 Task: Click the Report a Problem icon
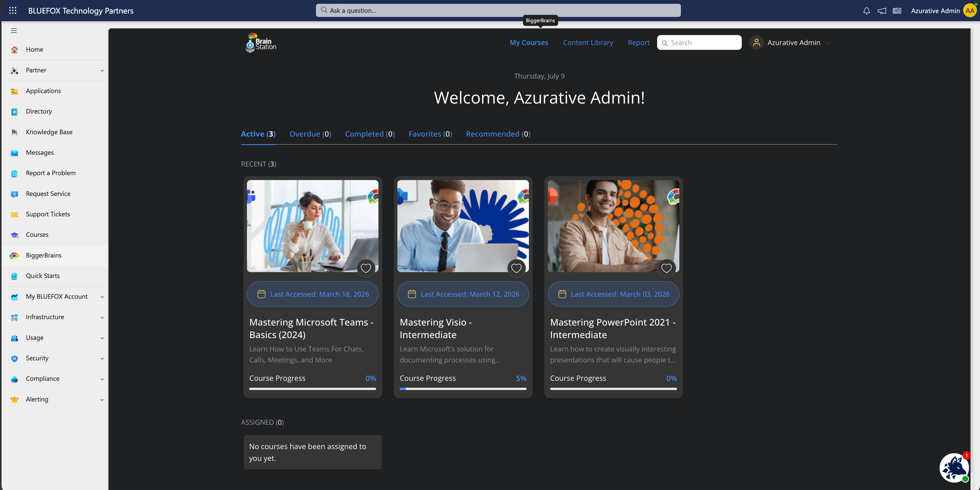14,173
